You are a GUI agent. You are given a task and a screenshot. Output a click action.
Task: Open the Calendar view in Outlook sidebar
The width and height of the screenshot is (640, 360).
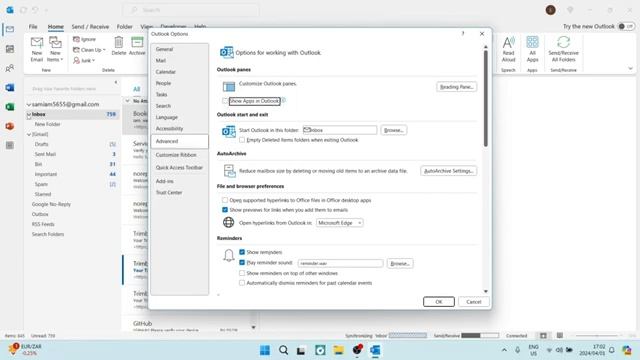(10, 49)
